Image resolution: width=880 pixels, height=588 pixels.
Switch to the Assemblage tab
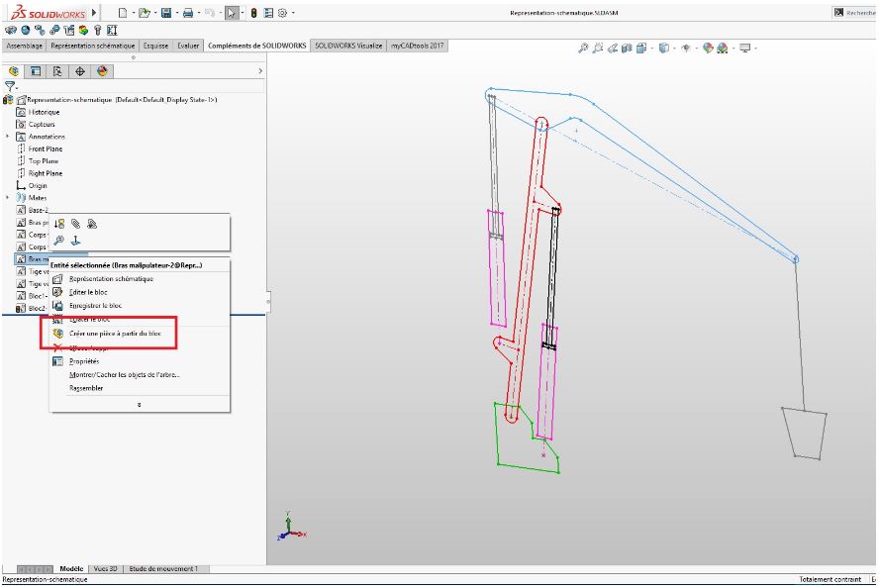click(x=24, y=46)
